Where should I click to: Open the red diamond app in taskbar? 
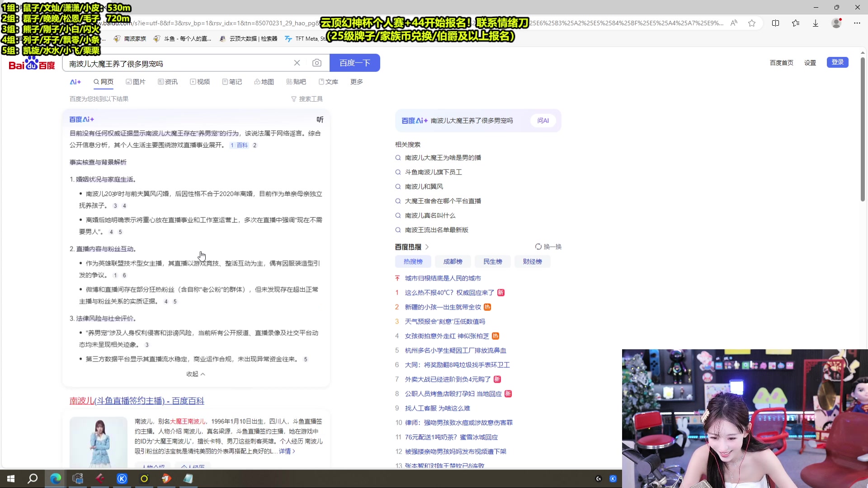pos(100,479)
